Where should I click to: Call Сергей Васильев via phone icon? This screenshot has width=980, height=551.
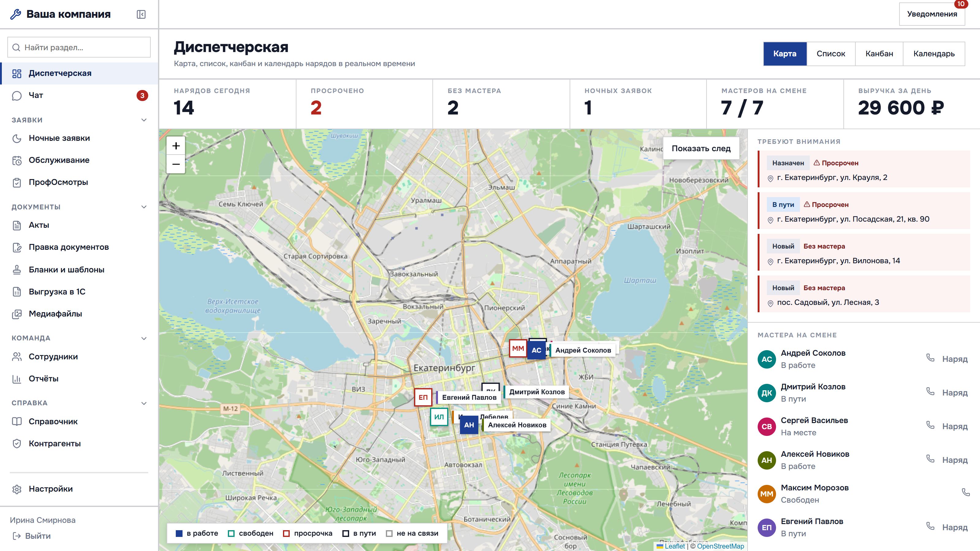click(x=930, y=425)
